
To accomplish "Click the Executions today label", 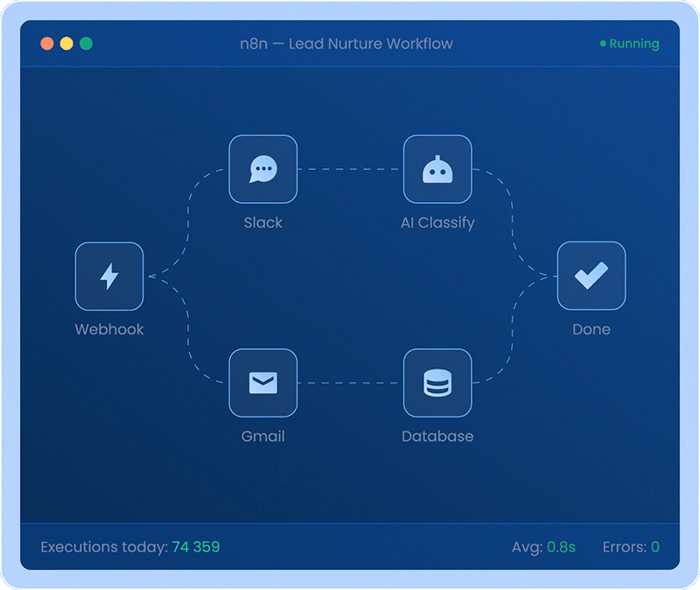I will coord(104,547).
